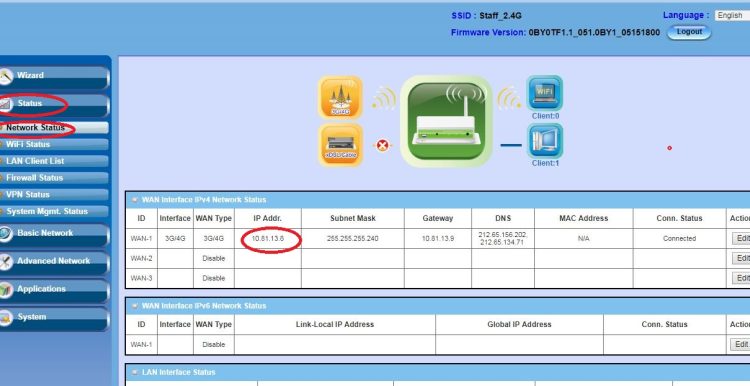Collapse LAN Interface Status panel
Screen dimensions: 750x386
[134, 373]
